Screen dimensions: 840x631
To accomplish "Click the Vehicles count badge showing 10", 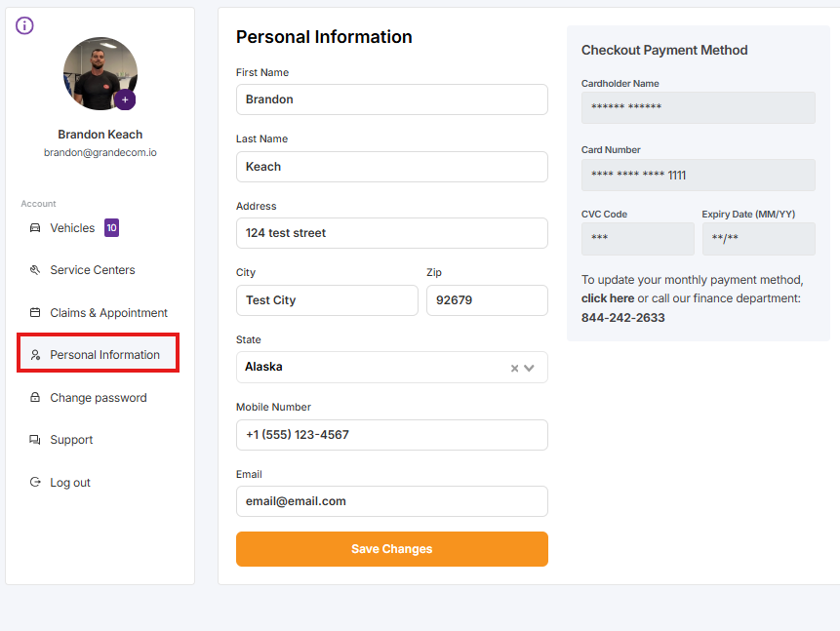I will point(111,228).
